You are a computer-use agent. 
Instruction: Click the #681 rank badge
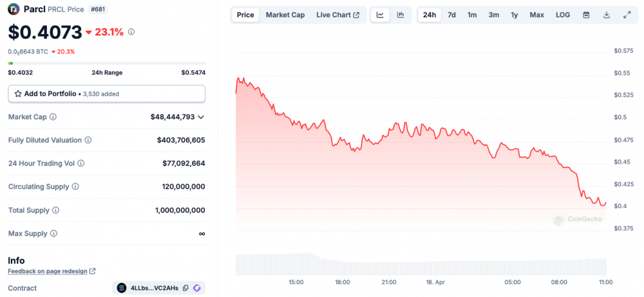[x=98, y=9]
